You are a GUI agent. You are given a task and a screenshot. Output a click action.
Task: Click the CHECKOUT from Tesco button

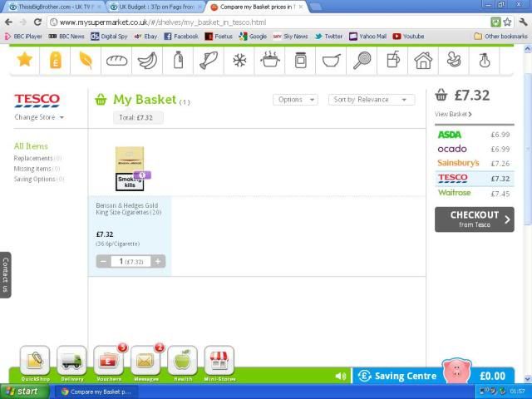tap(475, 219)
